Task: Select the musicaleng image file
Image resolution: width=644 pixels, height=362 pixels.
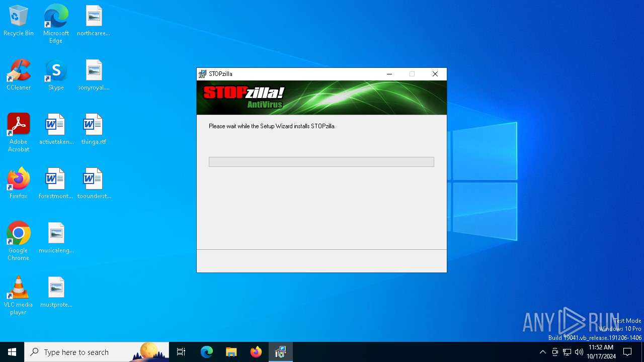Action: pyautogui.click(x=56, y=238)
